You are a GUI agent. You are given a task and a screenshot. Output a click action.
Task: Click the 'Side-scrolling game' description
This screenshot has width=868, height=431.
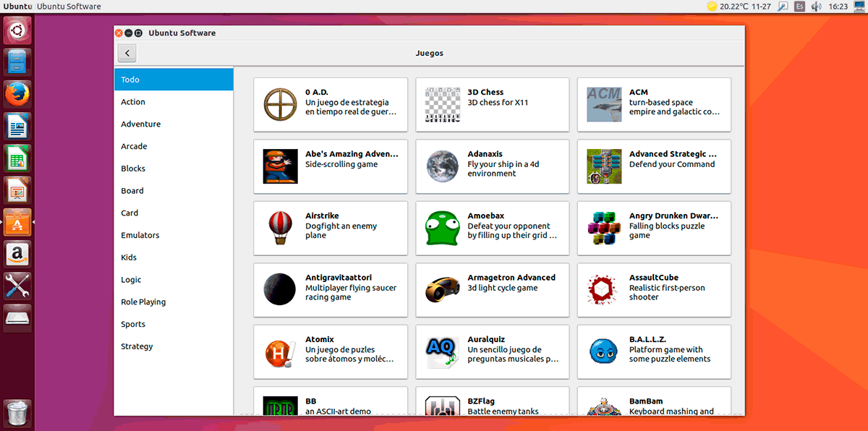click(x=341, y=164)
